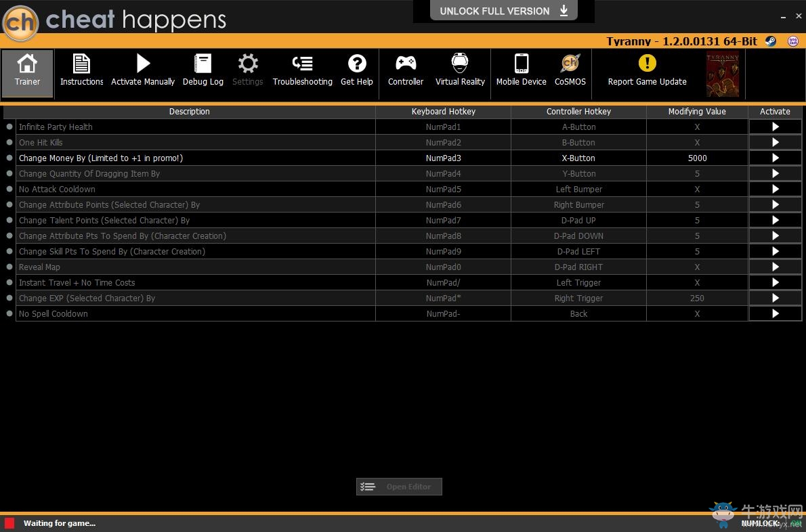
Task: Click D-Pad UP controller hotkey cell
Action: [x=578, y=220]
